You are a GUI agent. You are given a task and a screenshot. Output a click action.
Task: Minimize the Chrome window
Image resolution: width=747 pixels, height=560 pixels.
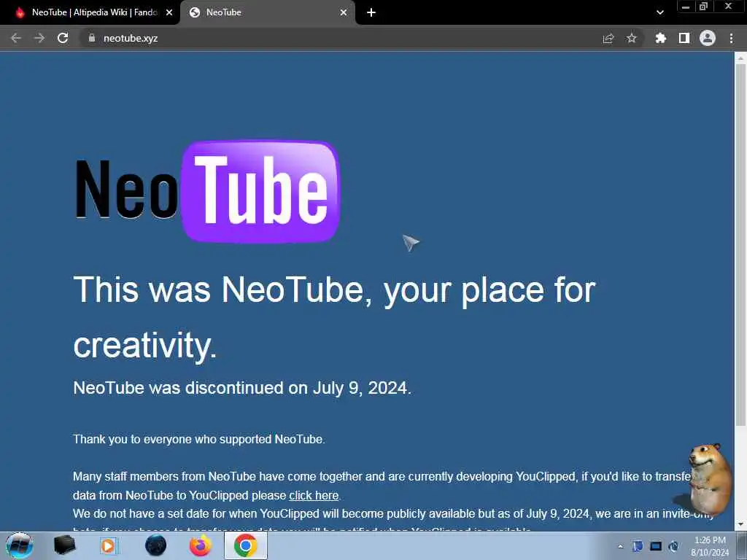click(686, 7)
